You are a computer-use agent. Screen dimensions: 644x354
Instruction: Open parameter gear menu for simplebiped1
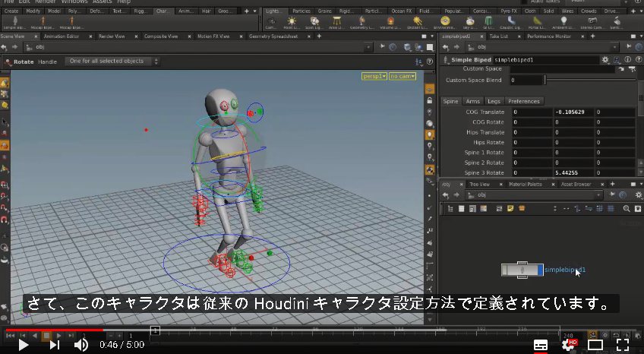click(605, 59)
